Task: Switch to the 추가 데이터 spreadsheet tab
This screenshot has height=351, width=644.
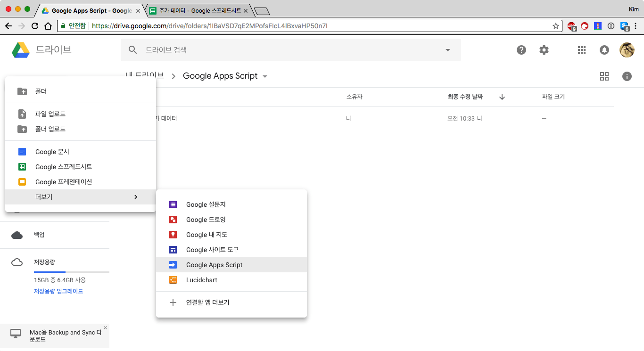Action: 198,10
